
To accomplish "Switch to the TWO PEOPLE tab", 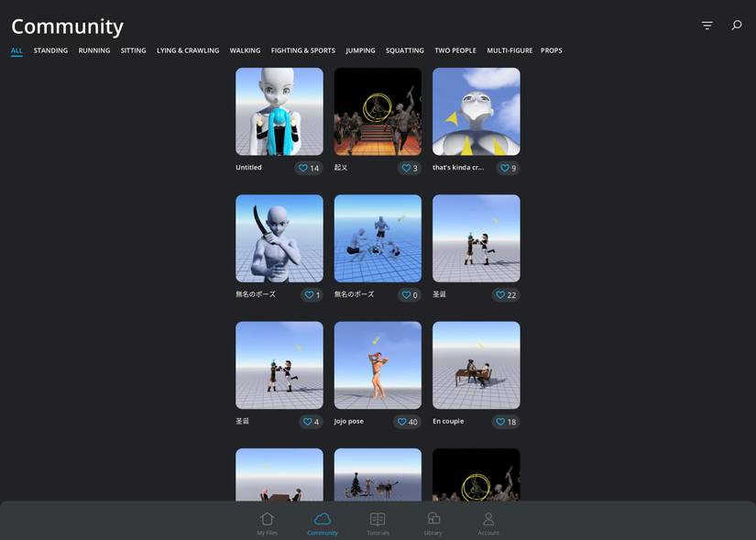I will pyautogui.click(x=456, y=50).
